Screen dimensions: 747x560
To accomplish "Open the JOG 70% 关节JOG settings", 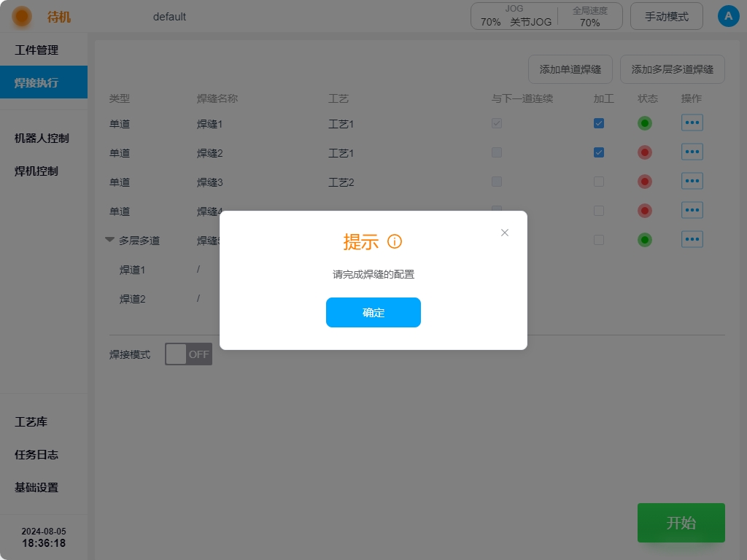I will [x=515, y=16].
